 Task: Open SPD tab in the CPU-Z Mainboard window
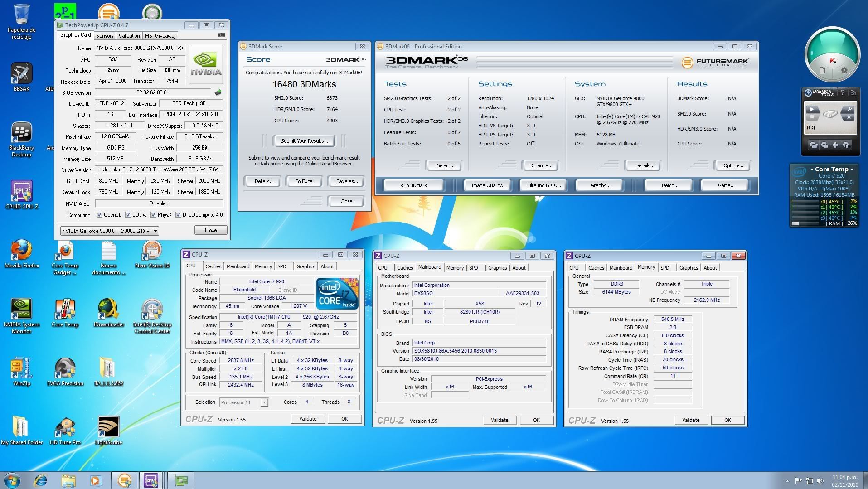tap(474, 268)
